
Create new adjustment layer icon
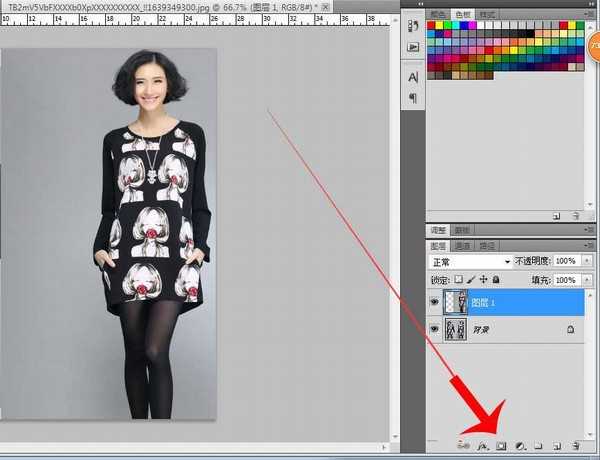(521, 444)
